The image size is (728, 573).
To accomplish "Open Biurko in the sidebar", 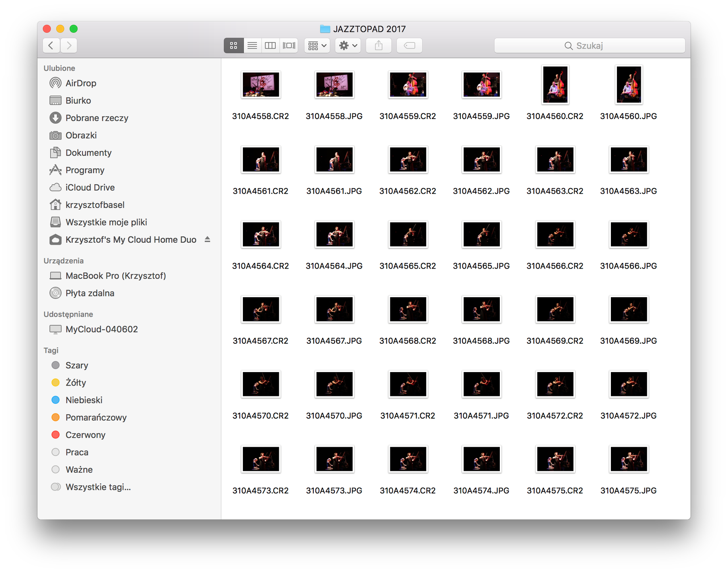I will (x=70, y=101).
